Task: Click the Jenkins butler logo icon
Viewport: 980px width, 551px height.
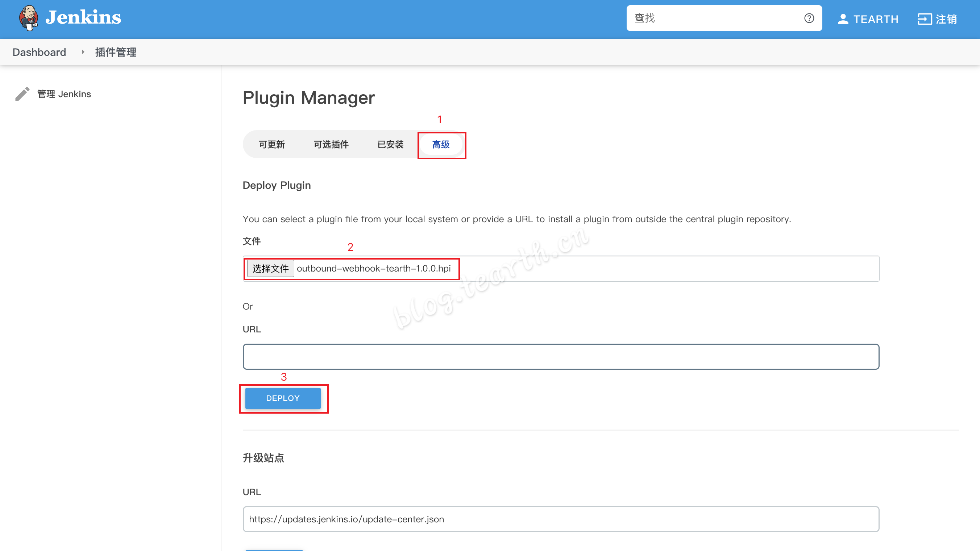Action: (29, 18)
